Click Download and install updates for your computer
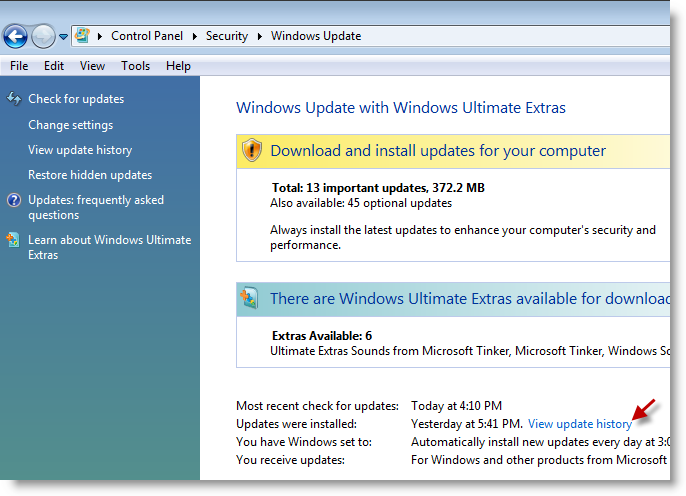This screenshot has width=686, height=496. [438, 151]
